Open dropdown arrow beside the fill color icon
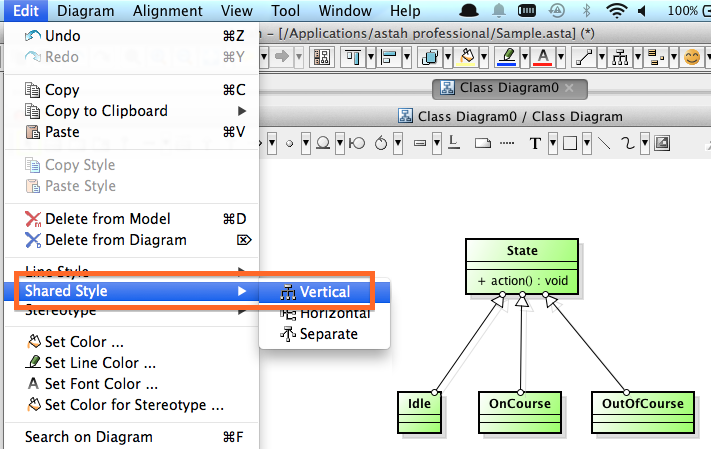Image resolution: width=711 pixels, height=449 pixels. click(x=483, y=56)
